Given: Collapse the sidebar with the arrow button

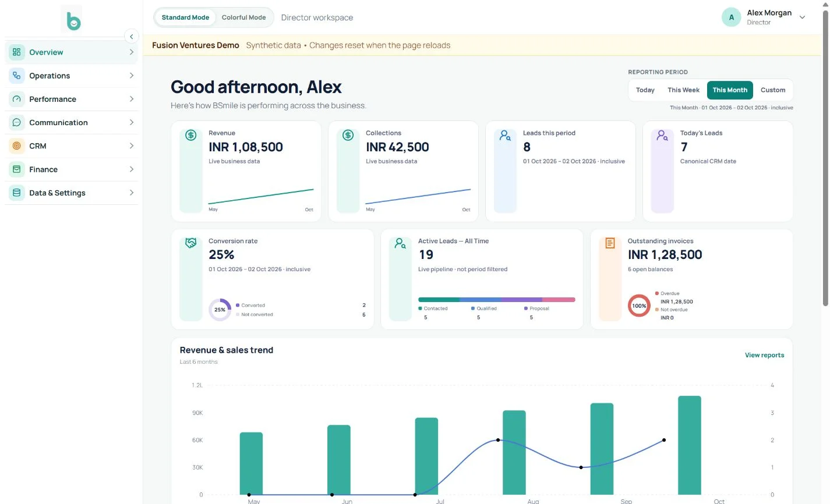Looking at the screenshot, I should point(132,37).
